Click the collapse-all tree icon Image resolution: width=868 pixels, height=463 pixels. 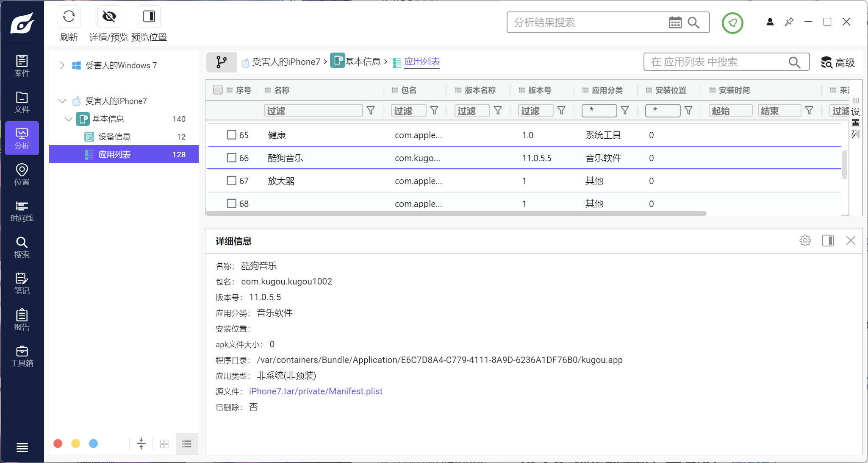(141, 443)
